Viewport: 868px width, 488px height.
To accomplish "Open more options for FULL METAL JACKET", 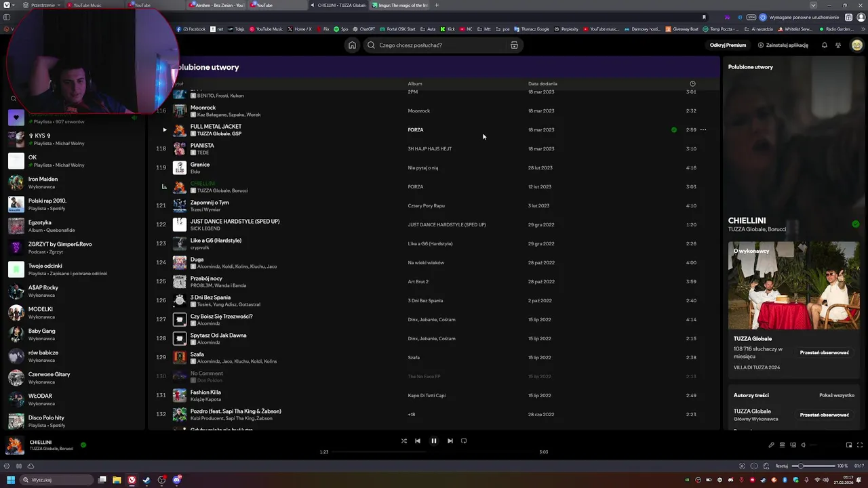I will (703, 129).
